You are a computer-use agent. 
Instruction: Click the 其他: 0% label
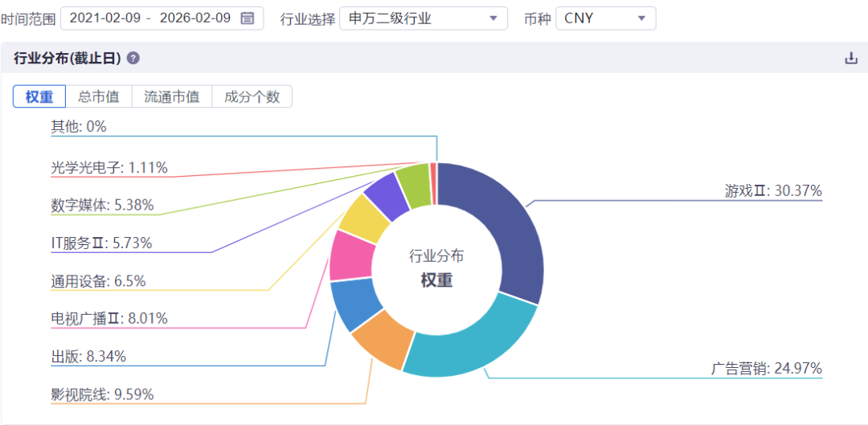pos(79,127)
